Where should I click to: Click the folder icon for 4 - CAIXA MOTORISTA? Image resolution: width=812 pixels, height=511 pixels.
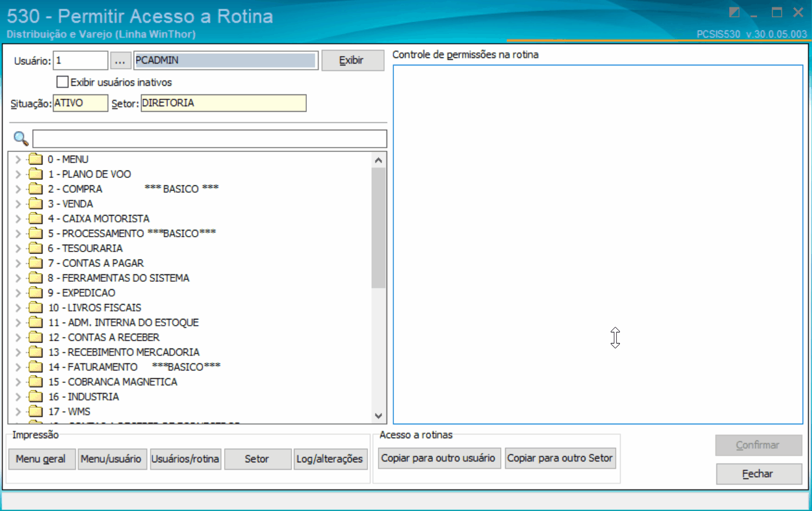point(36,219)
